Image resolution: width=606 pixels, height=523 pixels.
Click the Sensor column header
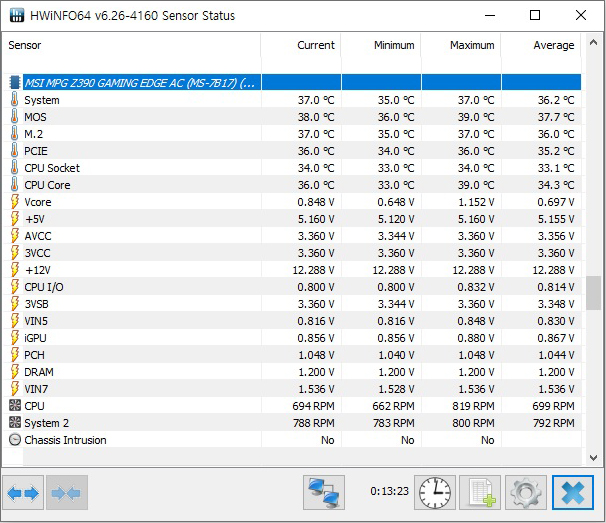coord(131,45)
